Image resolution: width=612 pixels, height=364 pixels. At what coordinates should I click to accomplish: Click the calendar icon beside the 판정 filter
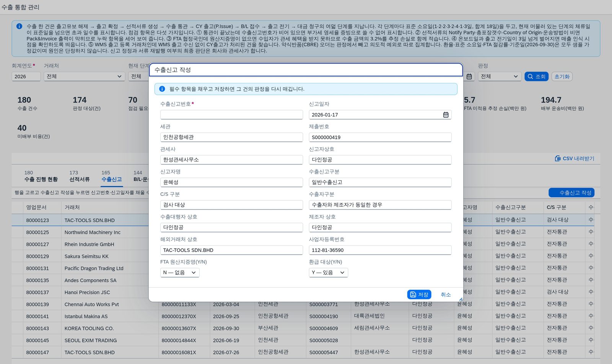click(x=469, y=76)
